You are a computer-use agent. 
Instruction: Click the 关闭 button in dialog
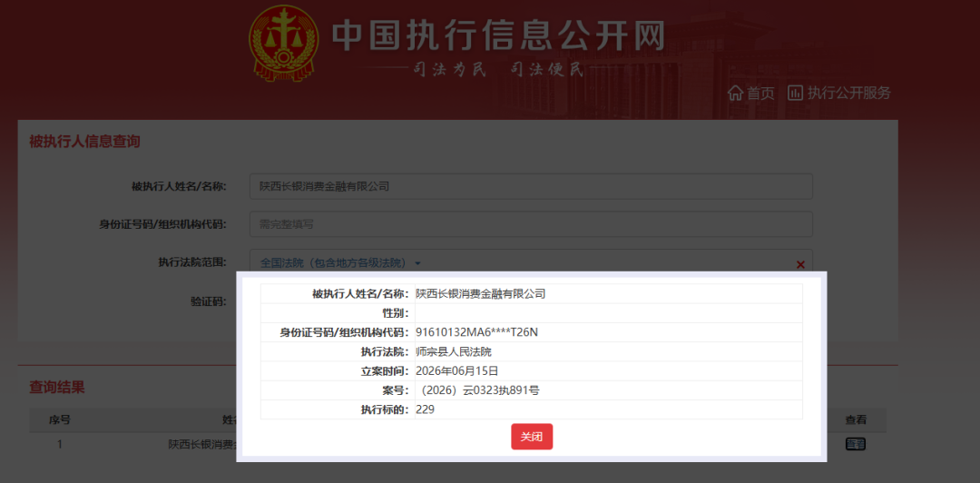coord(532,437)
